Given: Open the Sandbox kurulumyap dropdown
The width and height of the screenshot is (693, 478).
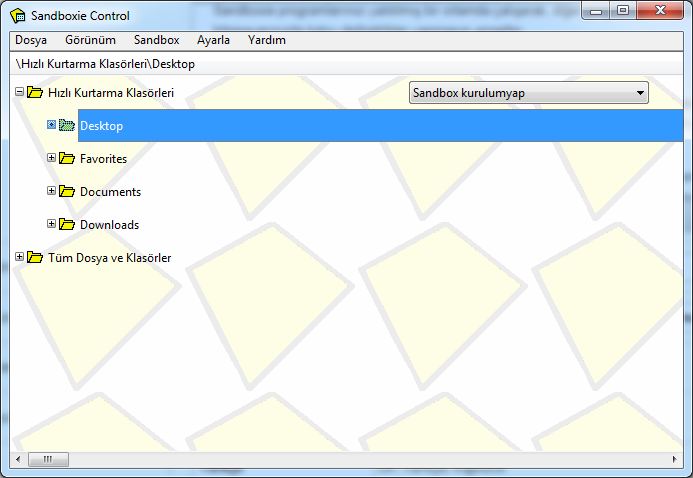Looking at the screenshot, I should pyautogui.click(x=529, y=93).
